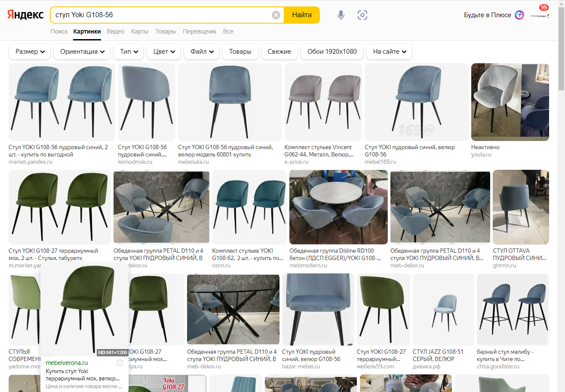This screenshot has width=565, height=392.
Task: Open the дивика.рф JAZZ chair thumbnail
Action: click(443, 309)
